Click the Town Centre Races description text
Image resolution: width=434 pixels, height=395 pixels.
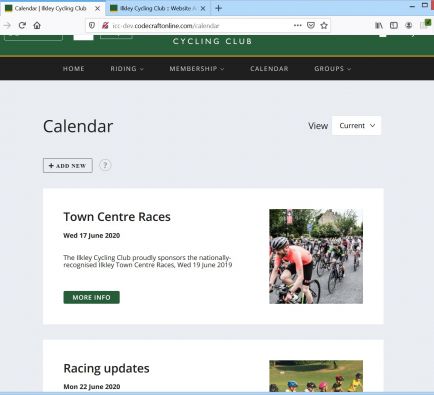pyautogui.click(x=148, y=261)
